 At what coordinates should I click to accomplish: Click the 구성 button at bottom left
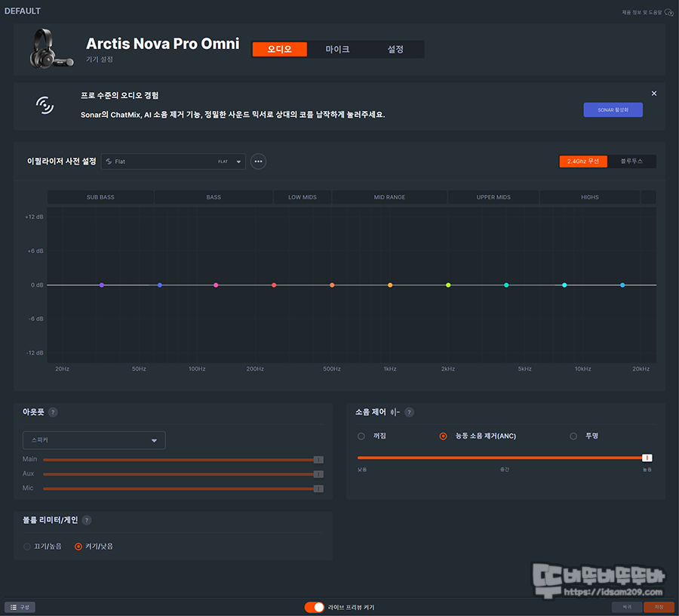pos(20,608)
